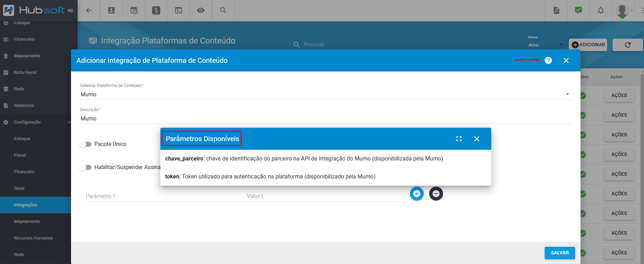Open the Gateway Plataforma de Conteúdo dropdown

click(x=326, y=94)
